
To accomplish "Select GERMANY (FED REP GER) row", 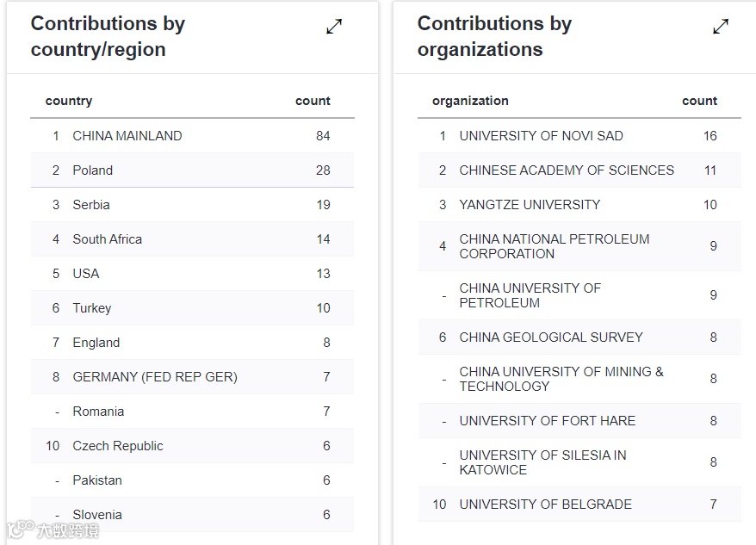I will click(x=155, y=377).
